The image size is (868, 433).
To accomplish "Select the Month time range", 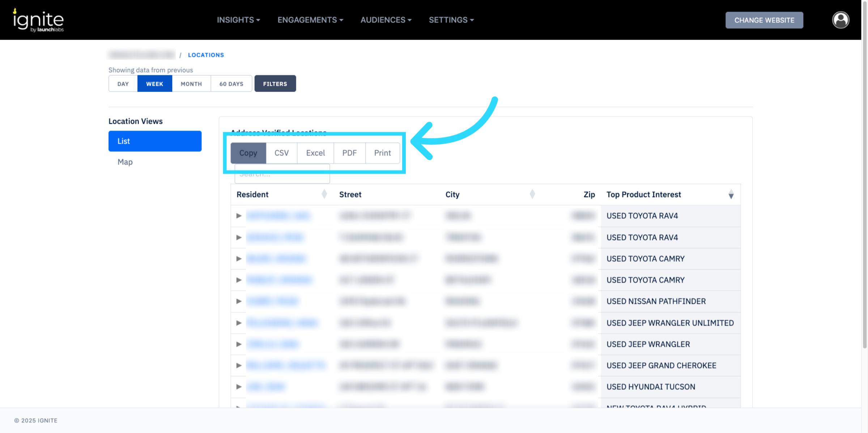I will pyautogui.click(x=191, y=84).
